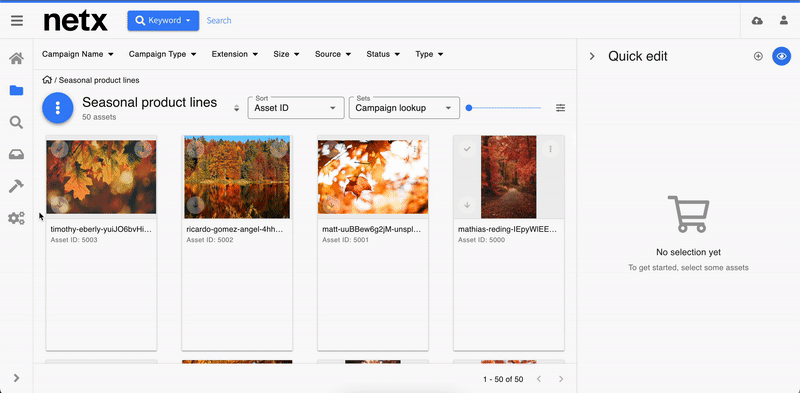Expand the left sidebar chevron

tap(16, 378)
